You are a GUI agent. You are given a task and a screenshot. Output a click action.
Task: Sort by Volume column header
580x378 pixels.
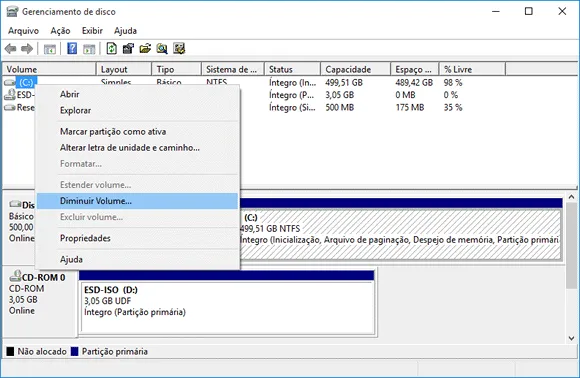tap(49, 69)
